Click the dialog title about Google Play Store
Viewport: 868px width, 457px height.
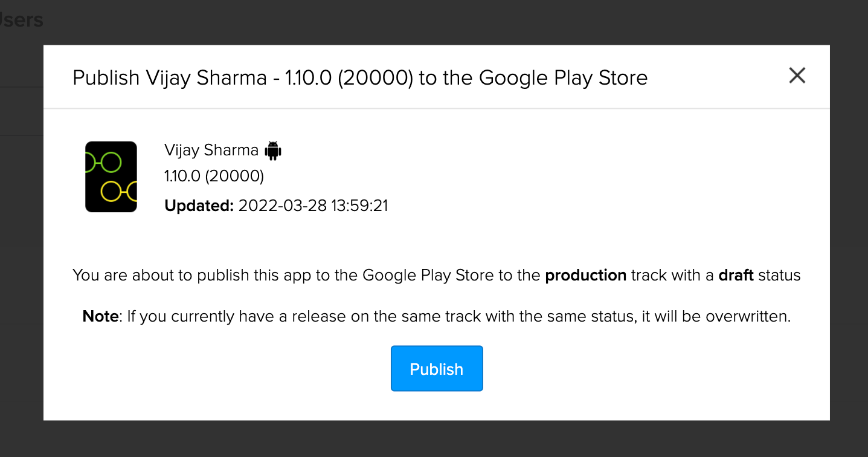click(x=360, y=77)
